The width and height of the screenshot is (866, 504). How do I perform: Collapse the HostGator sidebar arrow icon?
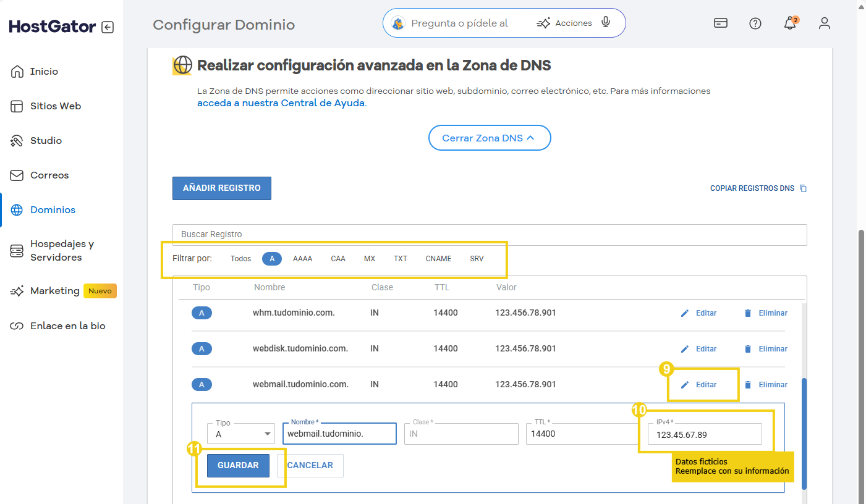tap(108, 27)
